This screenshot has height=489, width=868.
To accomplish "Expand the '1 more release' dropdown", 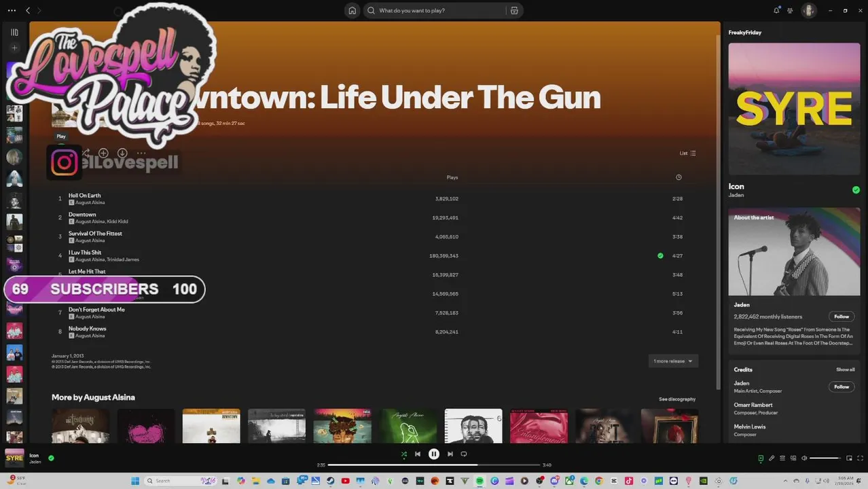I will (673, 361).
